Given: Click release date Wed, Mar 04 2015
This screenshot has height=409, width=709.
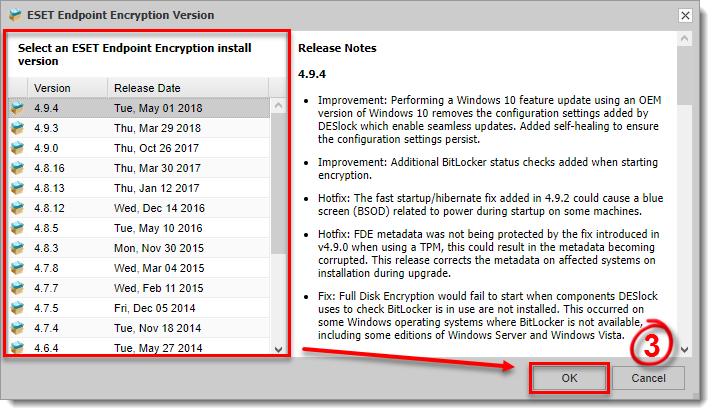Looking at the screenshot, I should (x=159, y=268).
